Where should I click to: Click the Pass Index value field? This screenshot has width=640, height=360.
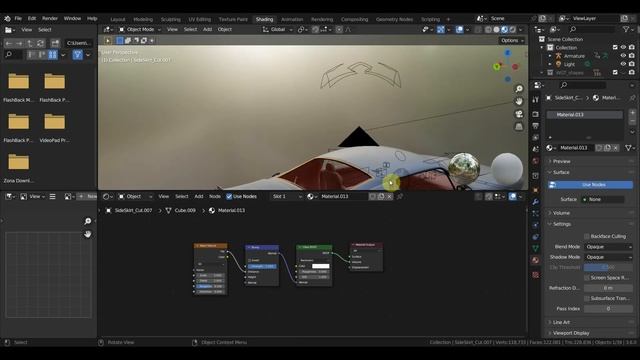point(608,309)
